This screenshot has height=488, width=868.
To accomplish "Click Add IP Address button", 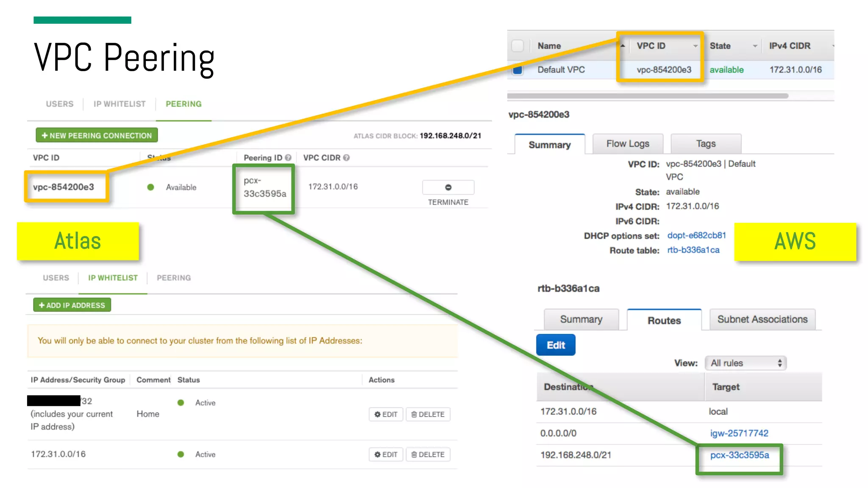I will [72, 305].
